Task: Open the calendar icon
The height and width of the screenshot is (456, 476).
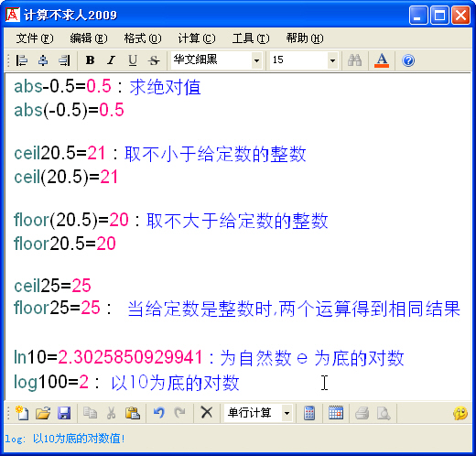Action: [336, 413]
